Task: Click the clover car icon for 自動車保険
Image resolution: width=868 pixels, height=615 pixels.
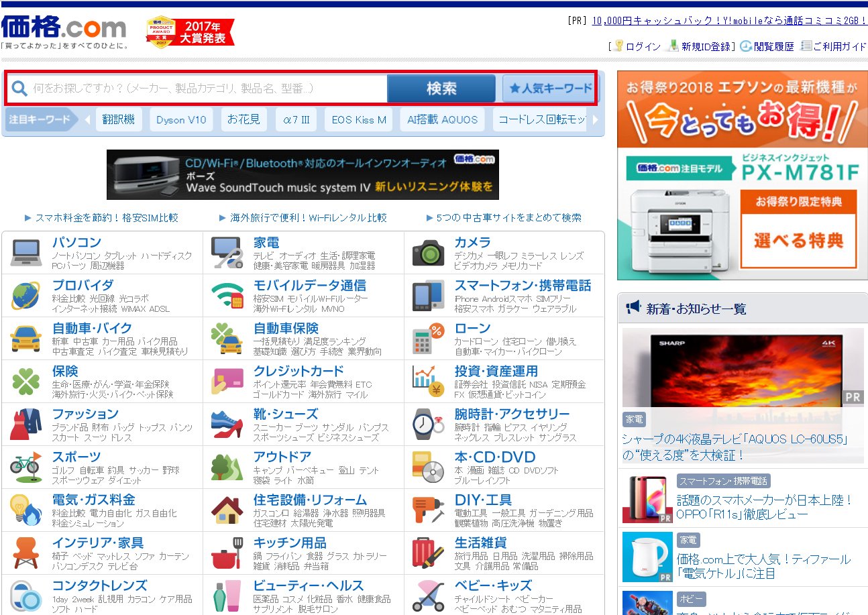Action: 227,339
